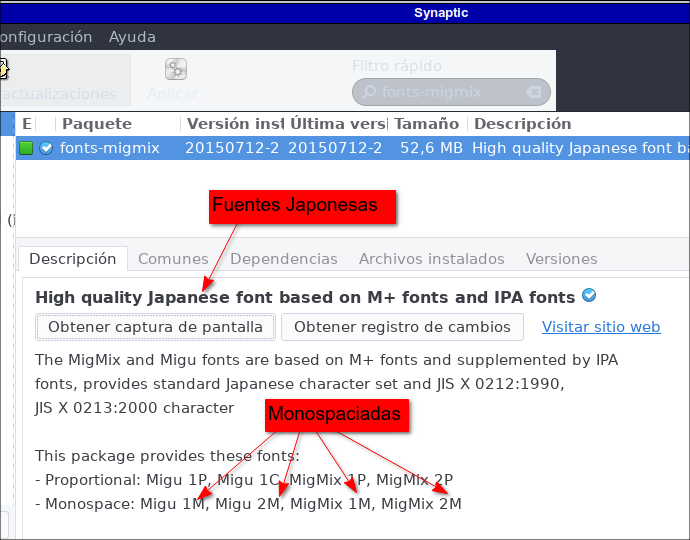Show the Archivos instalados tab
Viewport: 690px width, 540px height.
(431, 259)
